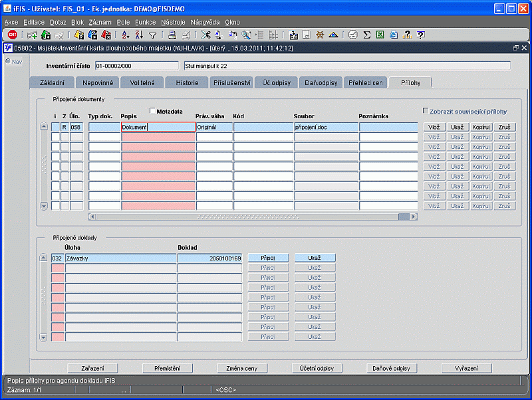Click the name field Stul manipul k 22

347,66
